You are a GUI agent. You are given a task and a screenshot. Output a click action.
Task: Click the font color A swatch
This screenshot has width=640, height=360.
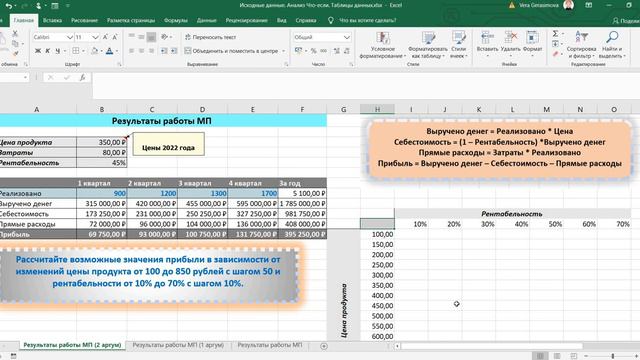coord(109,51)
